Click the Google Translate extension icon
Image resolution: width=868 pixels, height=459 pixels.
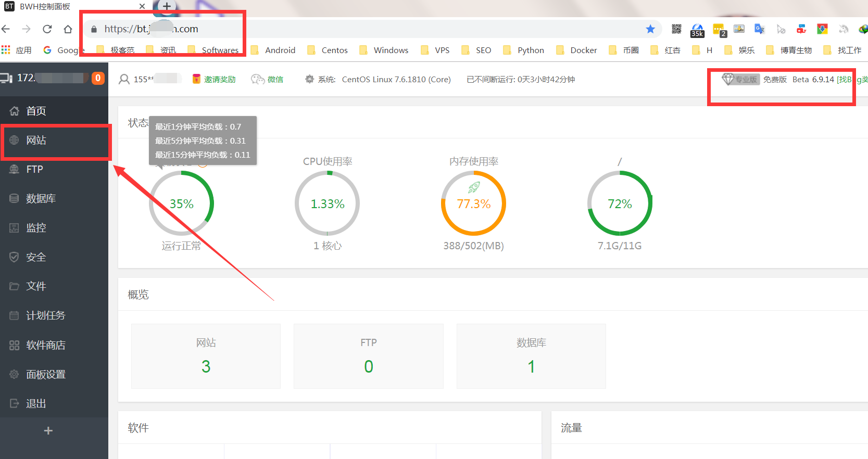pyautogui.click(x=760, y=29)
